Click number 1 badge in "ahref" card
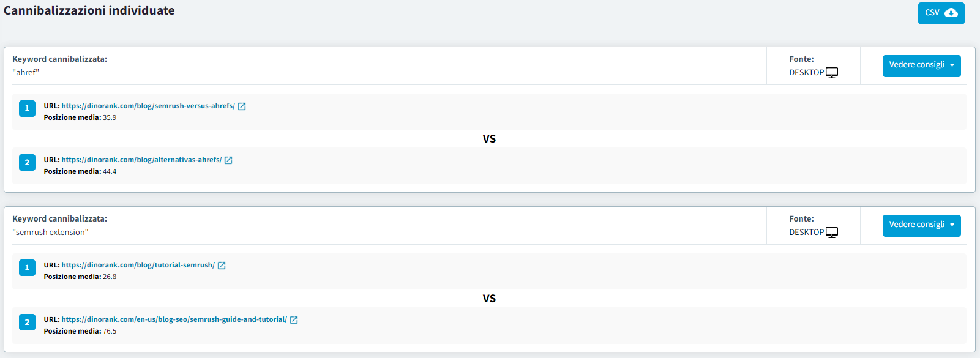This screenshot has height=358, width=980. coord(27,108)
